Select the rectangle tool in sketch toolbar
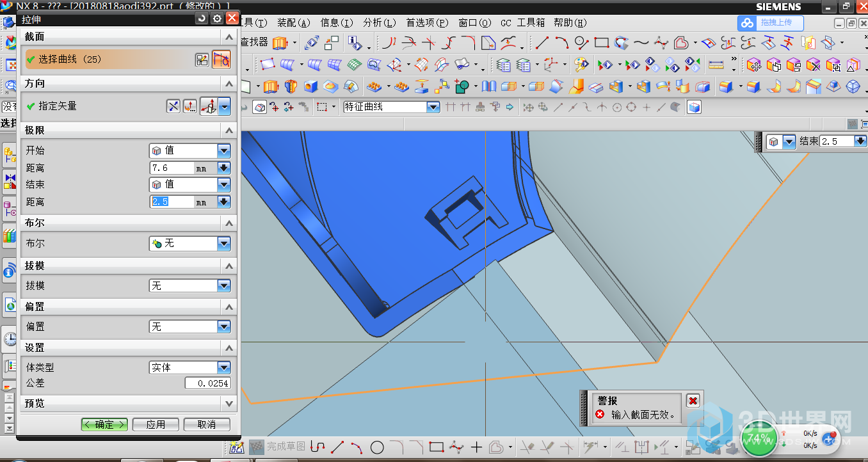The image size is (868, 462). point(437,447)
